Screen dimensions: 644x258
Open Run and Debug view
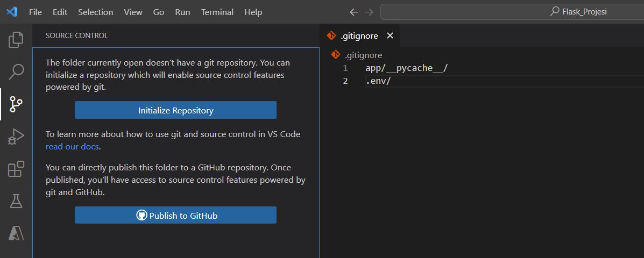click(x=16, y=137)
